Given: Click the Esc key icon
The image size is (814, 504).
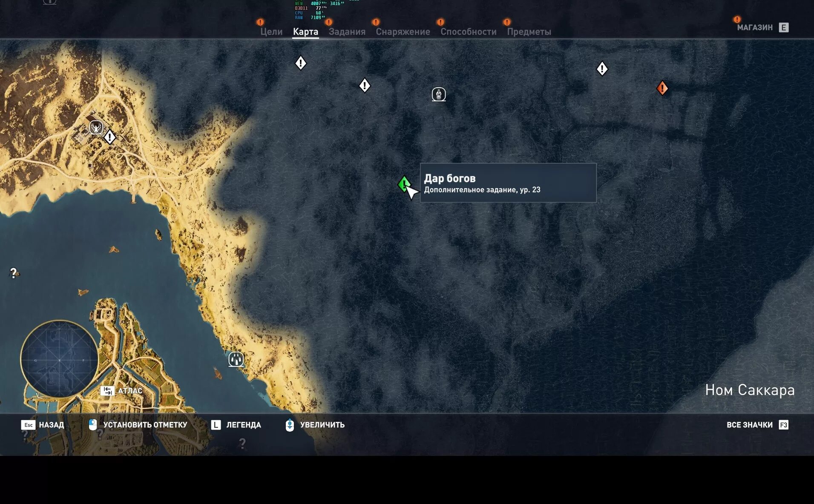Looking at the screenshot, I should pos(28,425).
